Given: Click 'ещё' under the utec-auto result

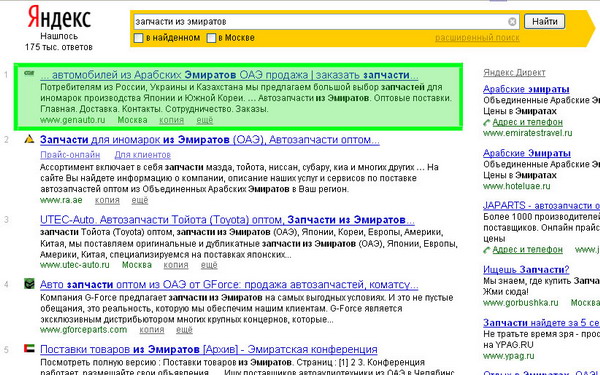Looking at the screenshot, I should click(x=209, y=265).
